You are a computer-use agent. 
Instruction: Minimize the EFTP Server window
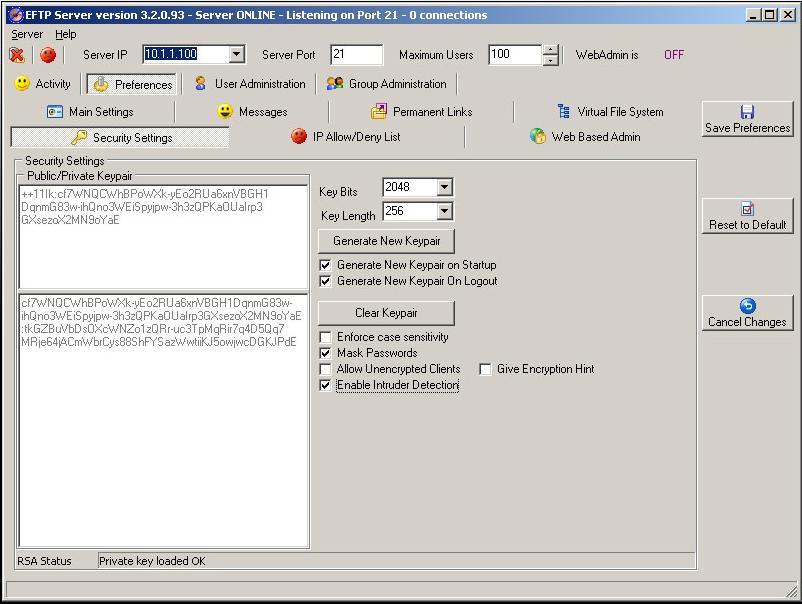click(x=753, y=15)
